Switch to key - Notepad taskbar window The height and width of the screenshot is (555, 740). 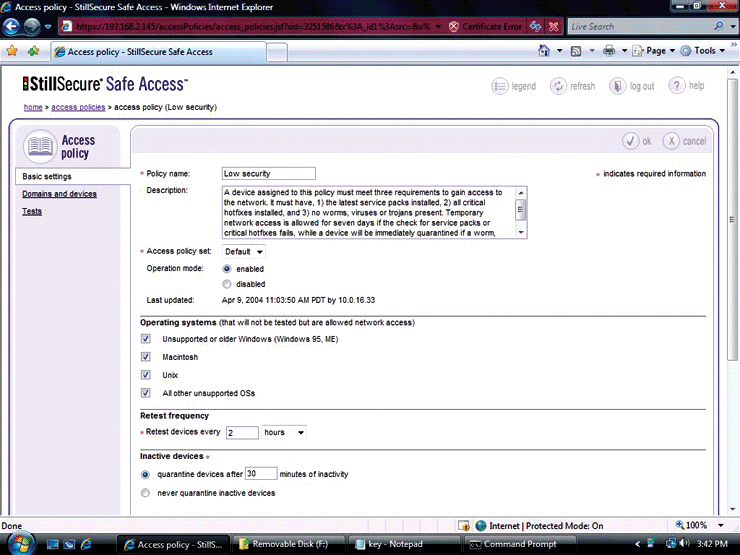tap(404, 544)
